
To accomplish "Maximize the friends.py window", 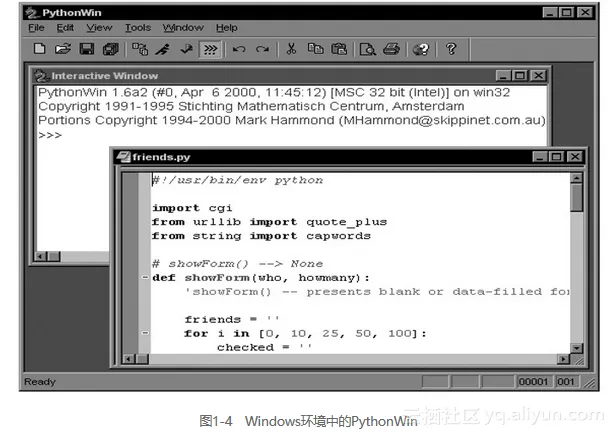I will tap(557, 157).
